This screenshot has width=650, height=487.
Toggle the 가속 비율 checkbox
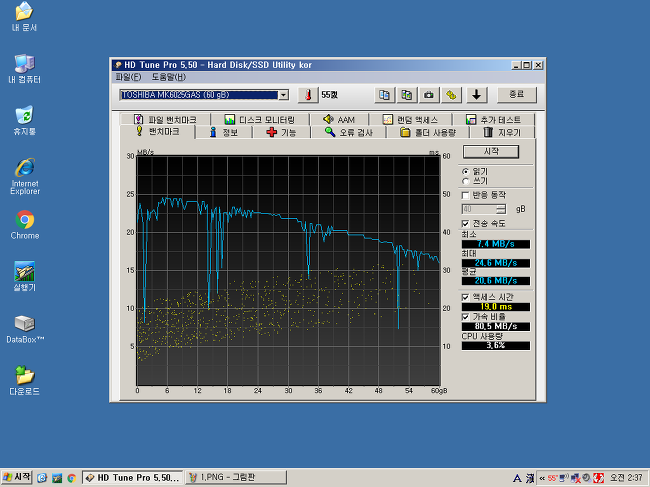click(466, 317)
